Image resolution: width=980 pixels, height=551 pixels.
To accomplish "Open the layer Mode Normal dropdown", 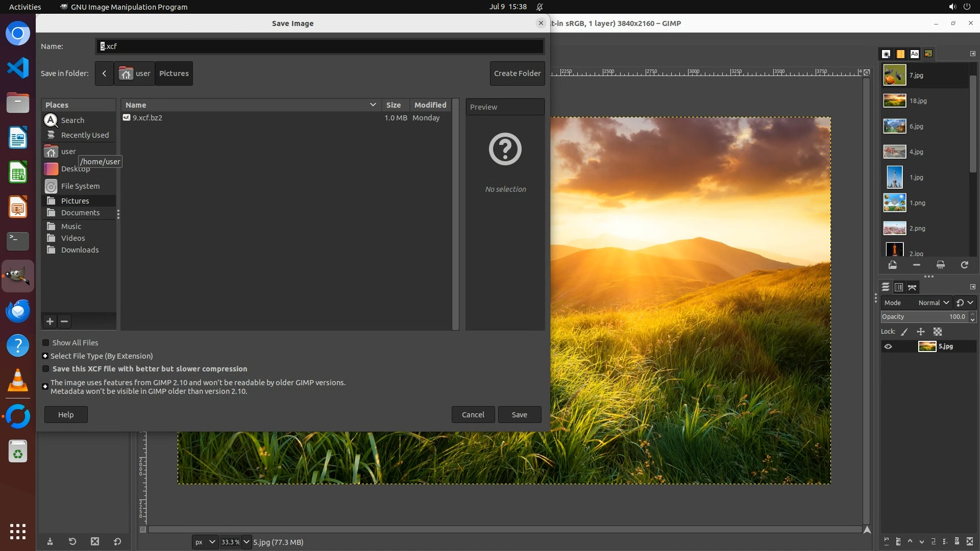I will point(933,303).
